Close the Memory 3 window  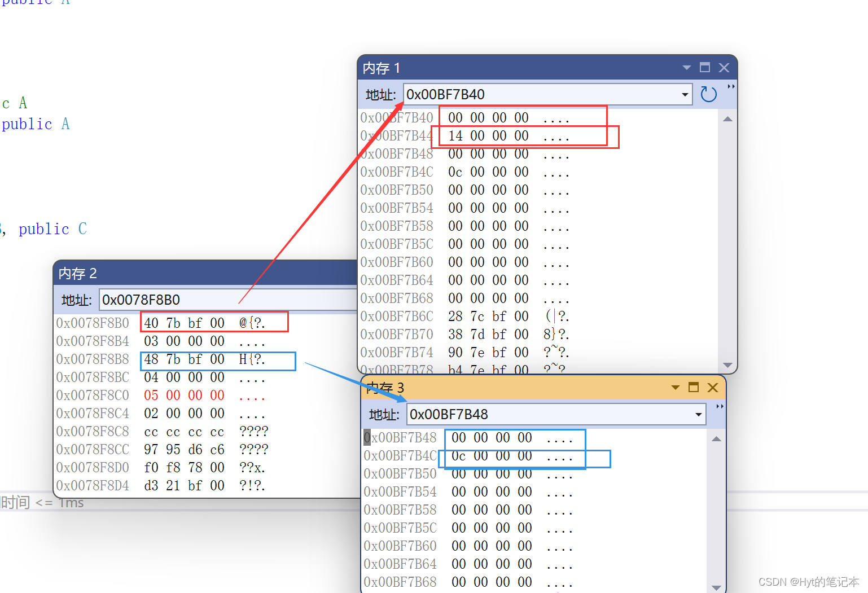coord(713,388)
